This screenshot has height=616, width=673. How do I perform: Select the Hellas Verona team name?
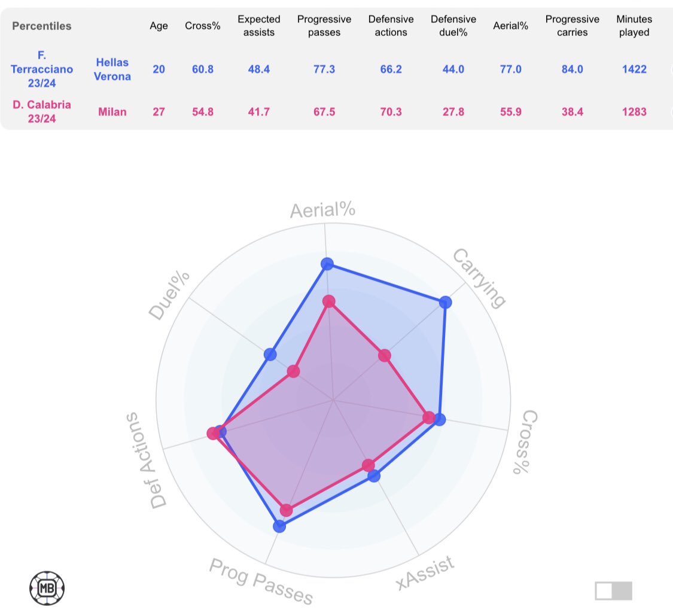[111, 69]
